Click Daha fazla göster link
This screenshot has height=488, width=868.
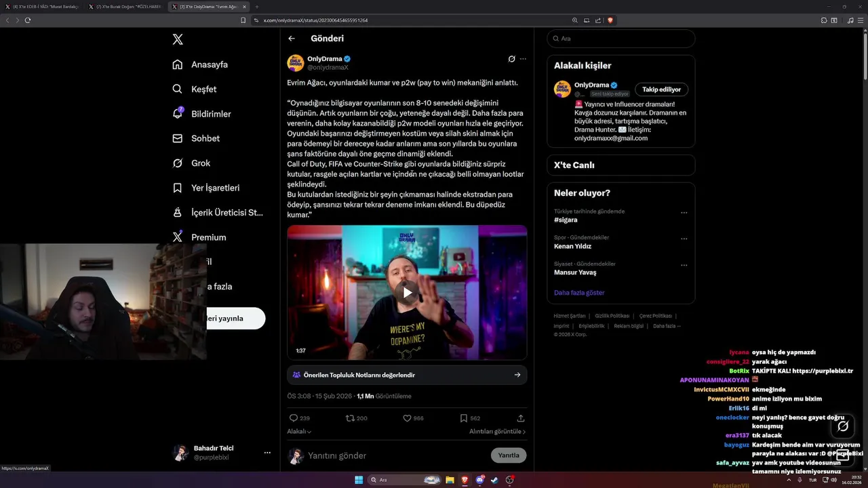pyautogui.click(x=579, y=293)
